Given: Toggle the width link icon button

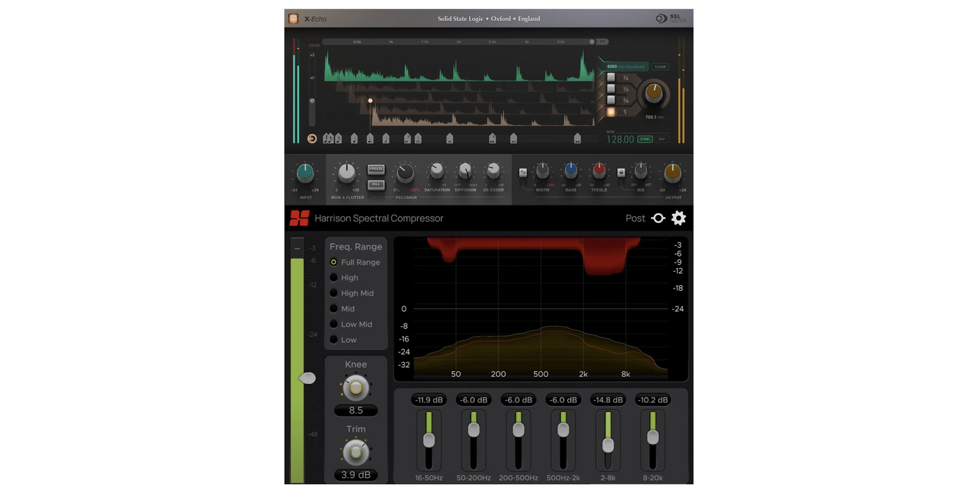Looking at the screenshot, I should (523, 172).
